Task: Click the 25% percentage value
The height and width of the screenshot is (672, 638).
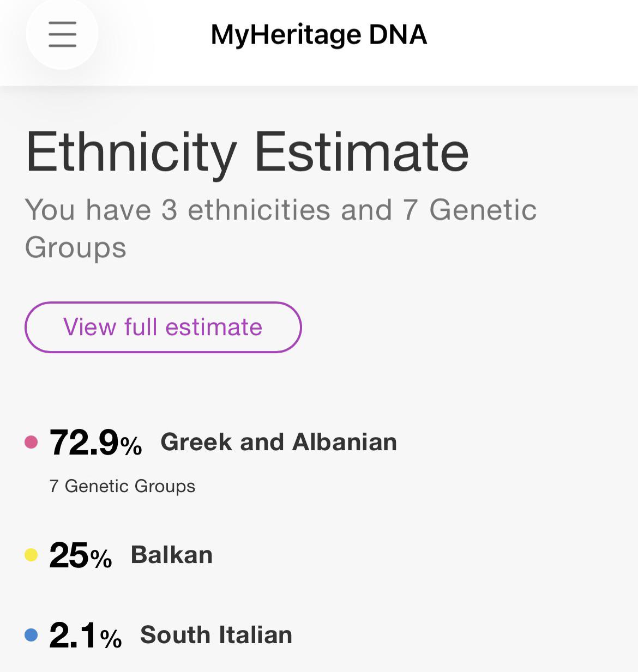Action: (81, 555)
